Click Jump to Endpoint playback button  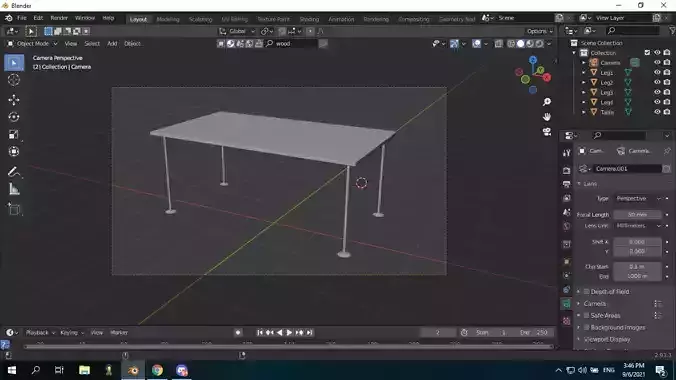point(310,333)
